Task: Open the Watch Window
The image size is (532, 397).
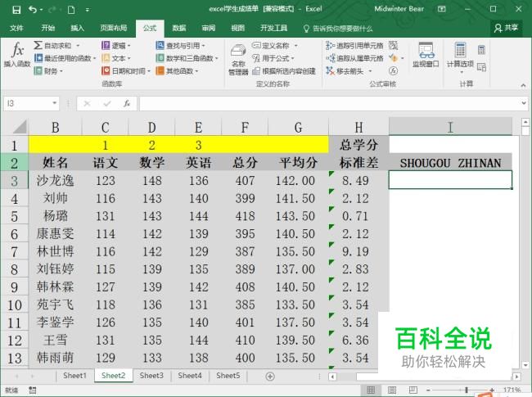Action: [426, 55]
